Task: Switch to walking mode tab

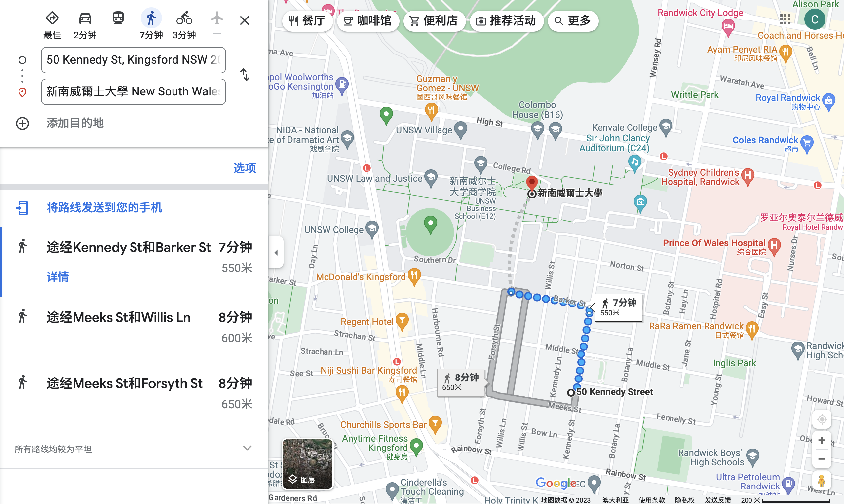Action: point(151,19)
